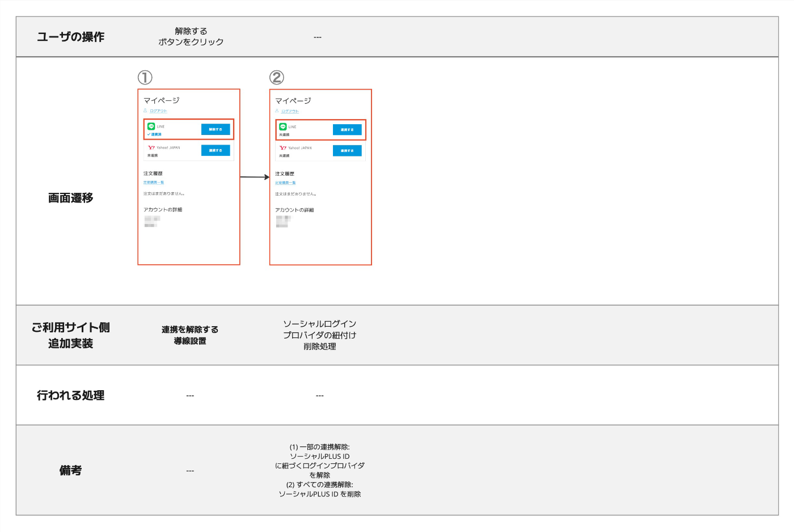Click the 連携済 checkmark status under LINE
This screenshot has width=794, height=532.
154,134
